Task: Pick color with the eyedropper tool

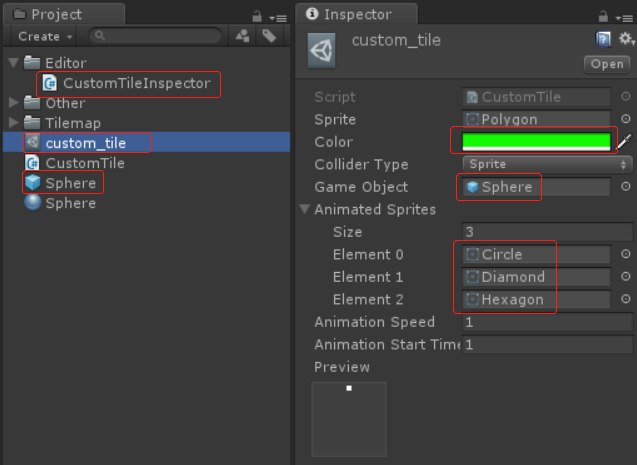Action: click(x=625, y=142)
